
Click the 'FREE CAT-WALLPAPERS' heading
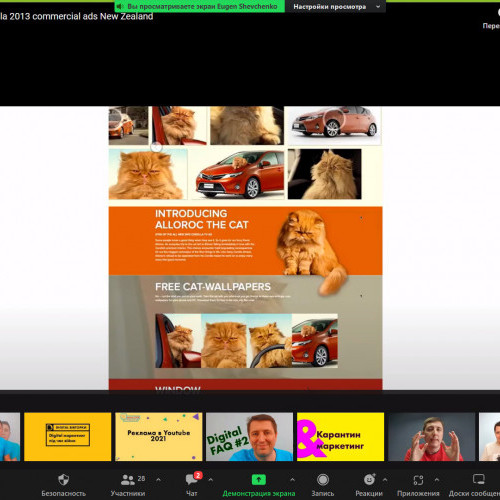[x=213, y=287]
